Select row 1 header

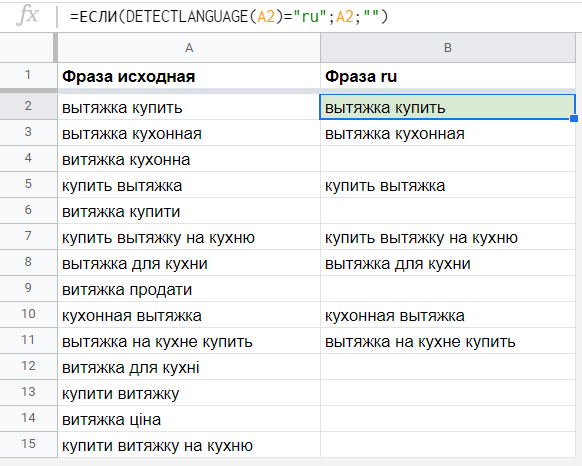(28, 75)
